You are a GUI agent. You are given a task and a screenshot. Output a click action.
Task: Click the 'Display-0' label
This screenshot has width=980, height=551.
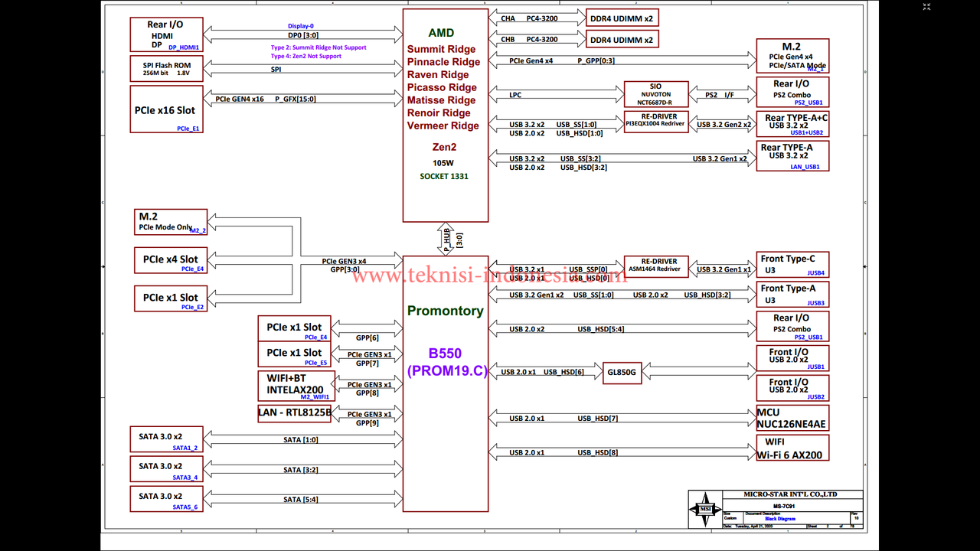(301, 26)
